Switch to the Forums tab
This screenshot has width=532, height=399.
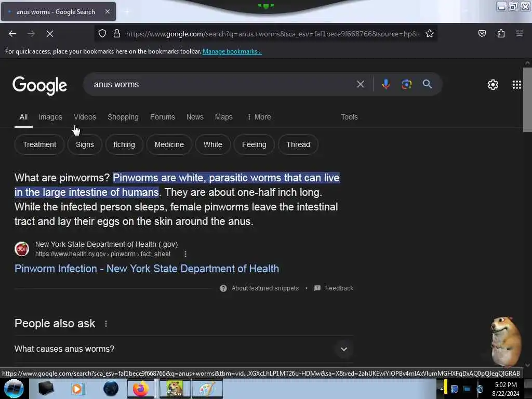pyautogui.click(x=163, y=117)
